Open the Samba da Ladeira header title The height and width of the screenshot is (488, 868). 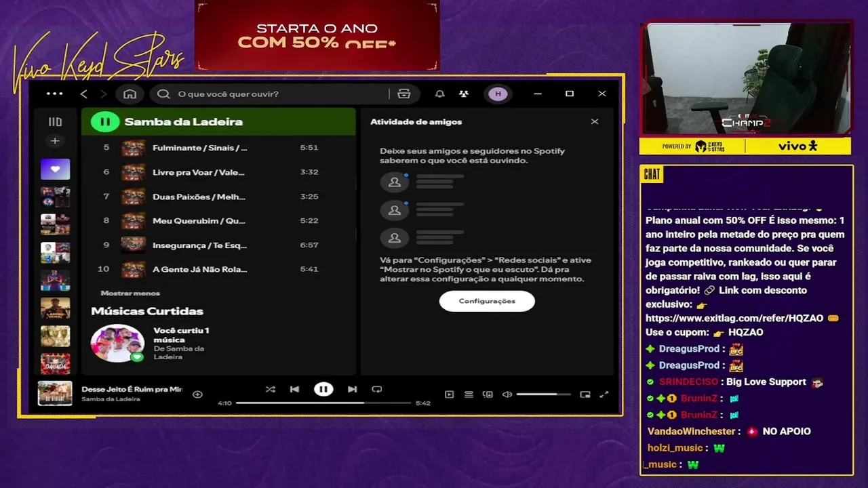pyautogui.click(x=183, y=122)
